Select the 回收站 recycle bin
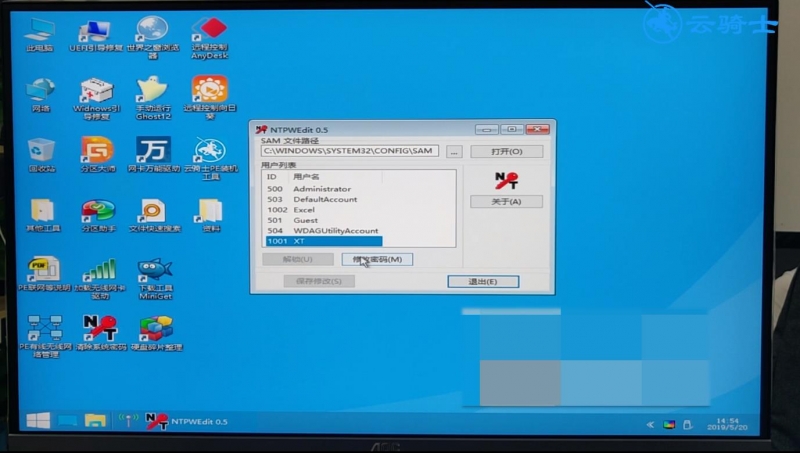This screenshot has width=800, height=453. pos(42,155)
